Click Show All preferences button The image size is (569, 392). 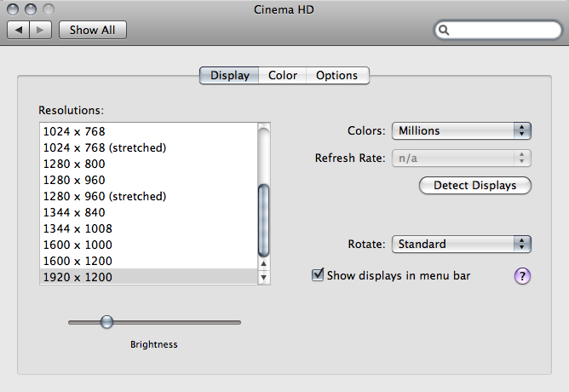pos(93,30)
